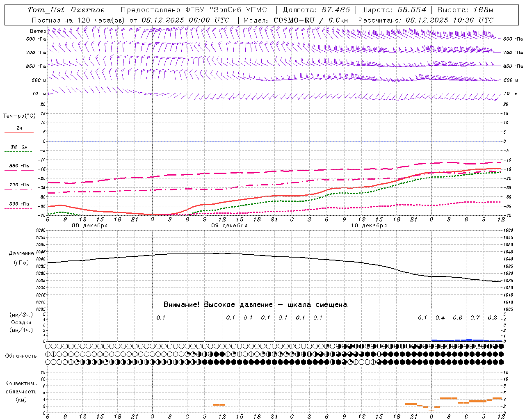
Task: Click the 0.7 precipitation amount value
Action: (x=475, y=317)
